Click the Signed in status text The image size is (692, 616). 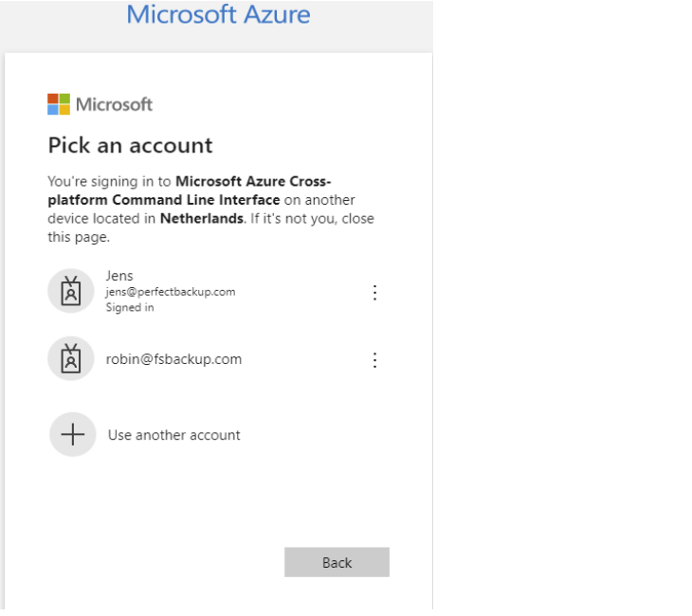130,308
